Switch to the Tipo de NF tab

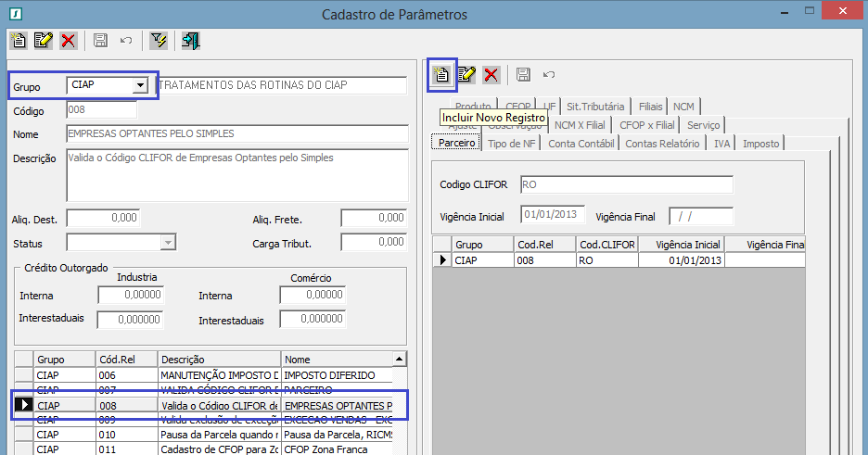(x=511, y=143)
